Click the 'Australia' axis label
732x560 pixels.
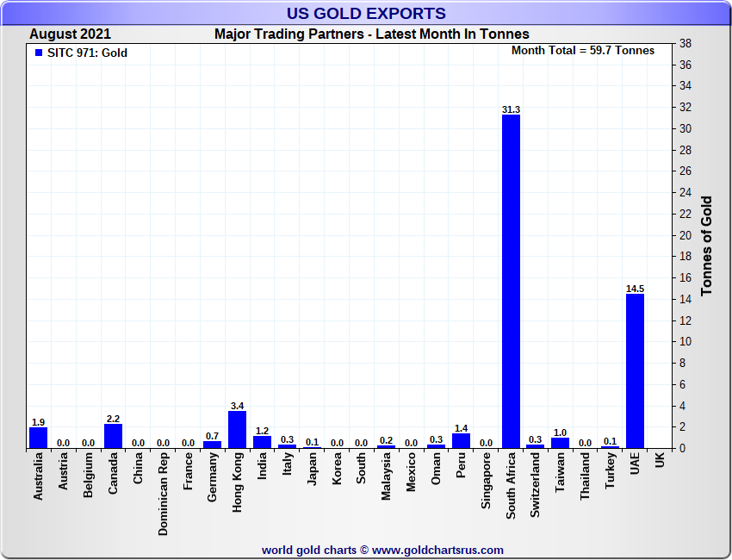click(x=38, y=476)
